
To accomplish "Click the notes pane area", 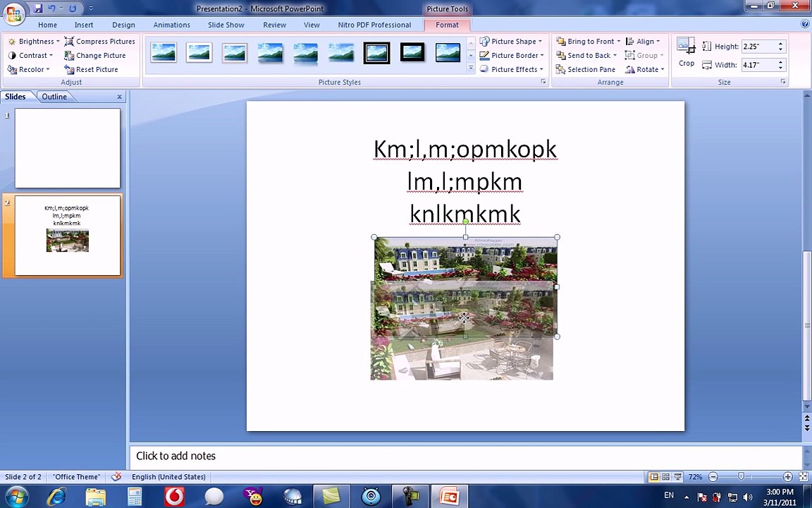I will tap(465, 456).
